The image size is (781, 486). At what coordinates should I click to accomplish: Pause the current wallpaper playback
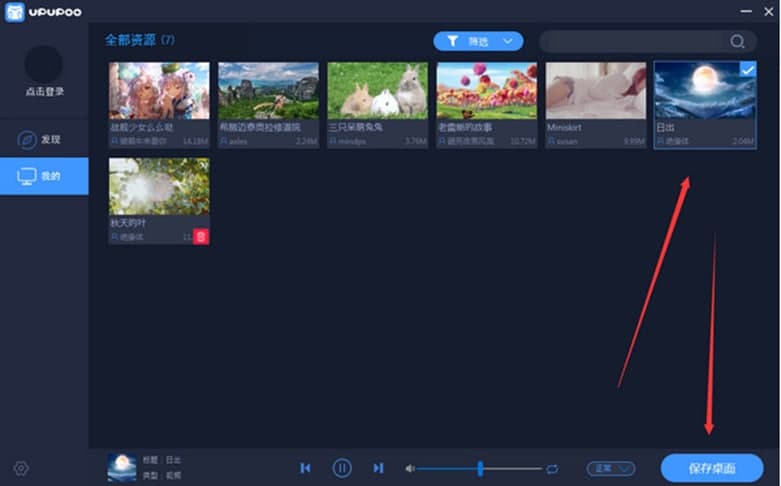(342, 468)
